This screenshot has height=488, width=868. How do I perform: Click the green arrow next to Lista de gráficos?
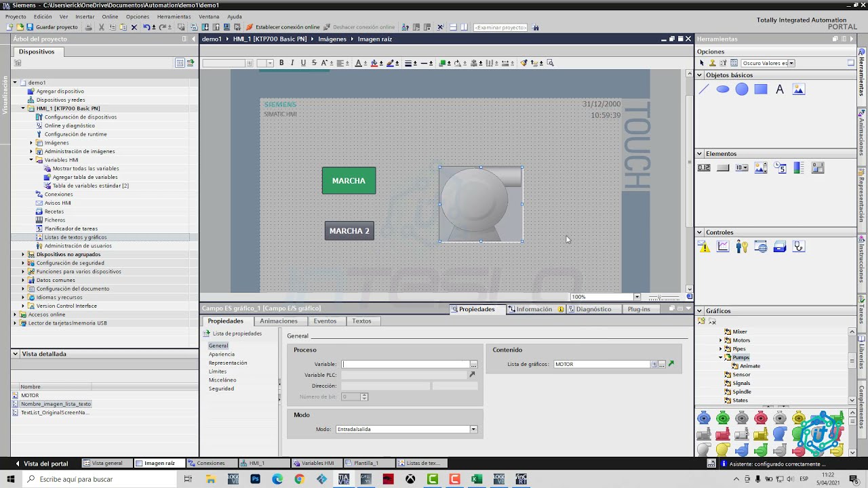click(671, 365)
